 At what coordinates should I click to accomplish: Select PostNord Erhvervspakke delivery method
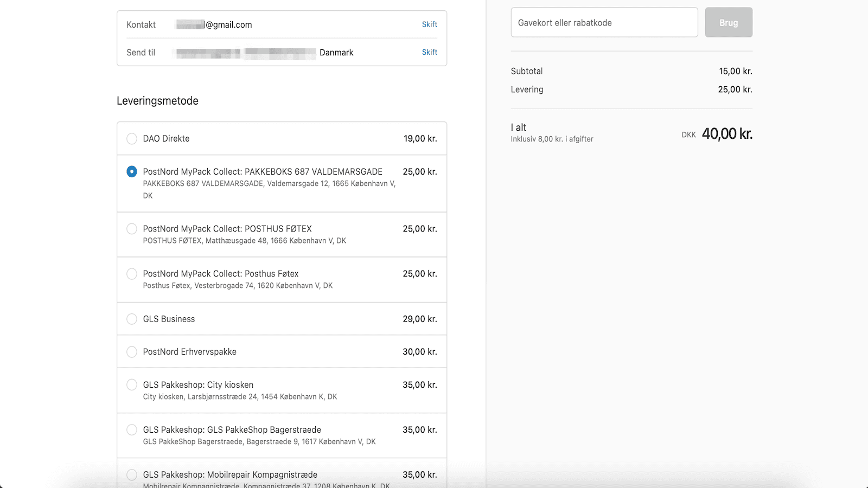point(132,352)
